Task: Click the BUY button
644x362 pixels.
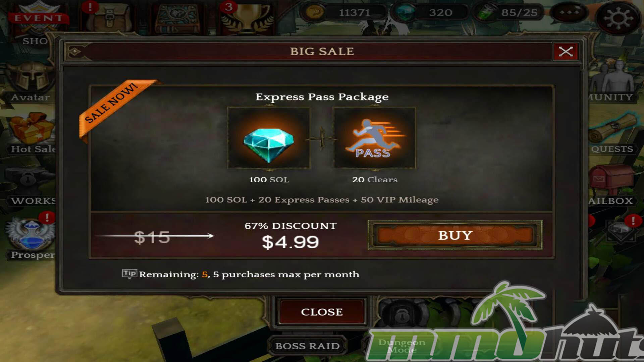Action: [455, 235]
